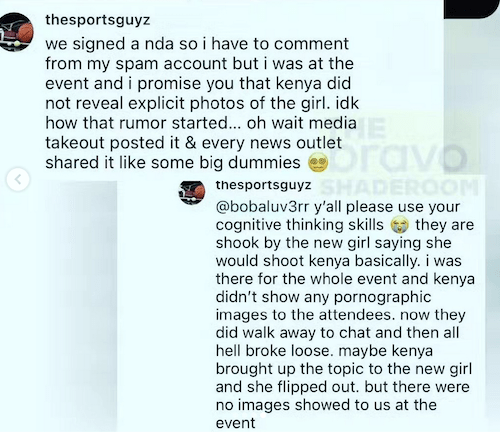Click the "we signed a nda" comment line
The width and height of the screenshot is (500, 434).
(x=197, y=44)
